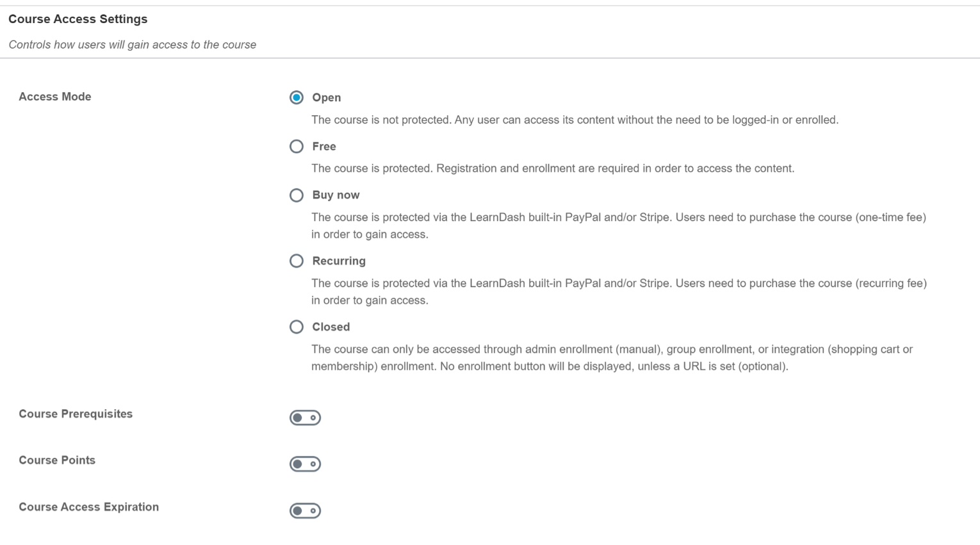Turn on the Course Points switch

pos(305,464)
